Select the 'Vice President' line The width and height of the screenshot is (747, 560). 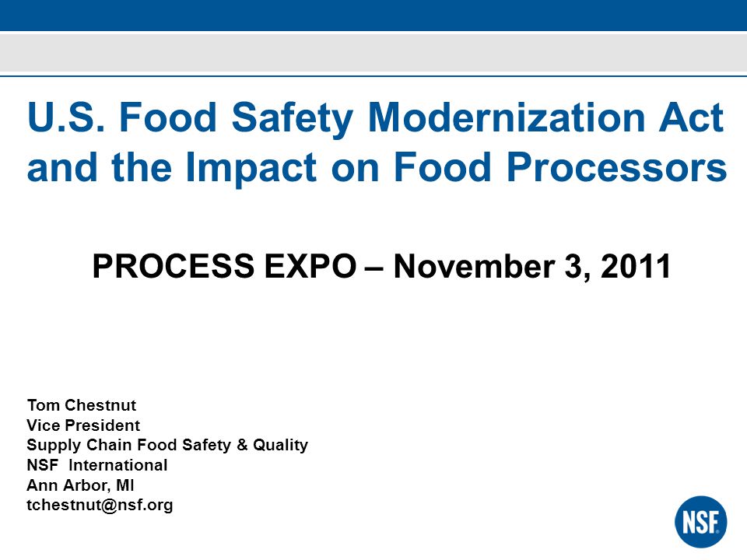(83, 425)
